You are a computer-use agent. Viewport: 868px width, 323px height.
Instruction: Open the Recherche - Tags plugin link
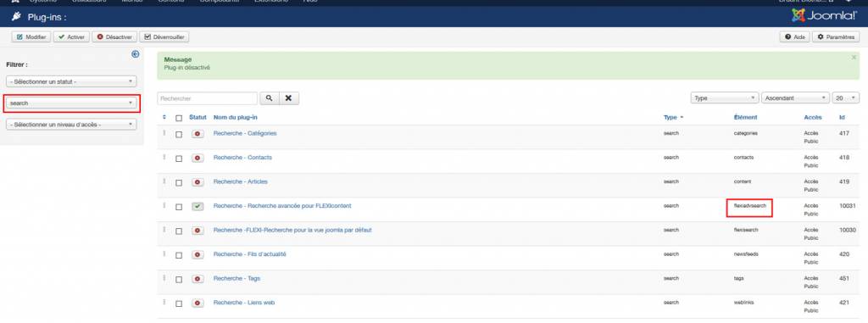[x=236, y=278]
